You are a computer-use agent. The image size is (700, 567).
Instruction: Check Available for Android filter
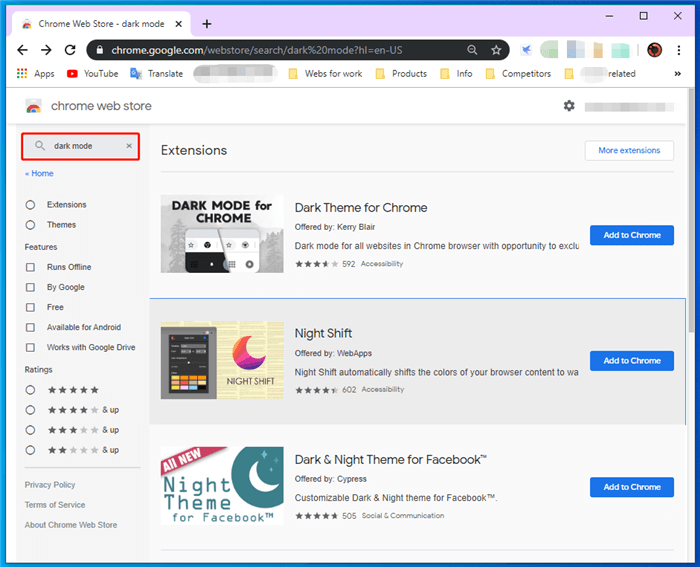[x=30, y=327]
